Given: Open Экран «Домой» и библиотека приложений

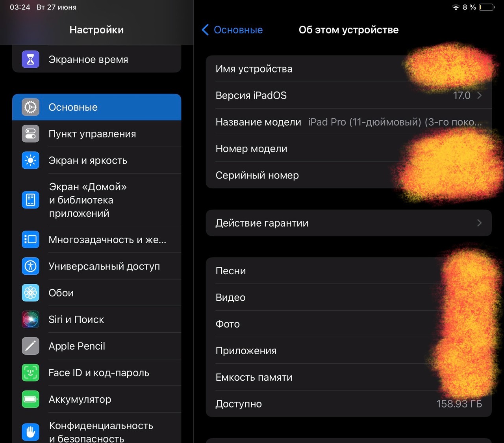Looking at the screenshot, I should [x=96, y=200].
